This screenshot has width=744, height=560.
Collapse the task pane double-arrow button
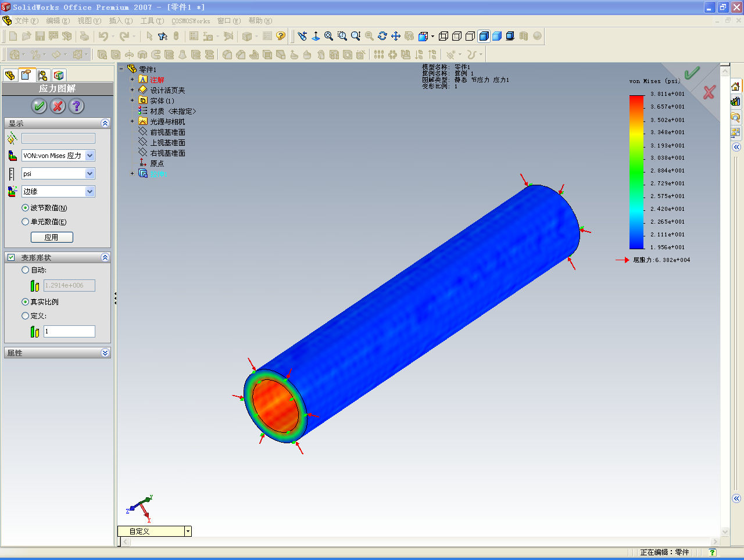point(736,148)
